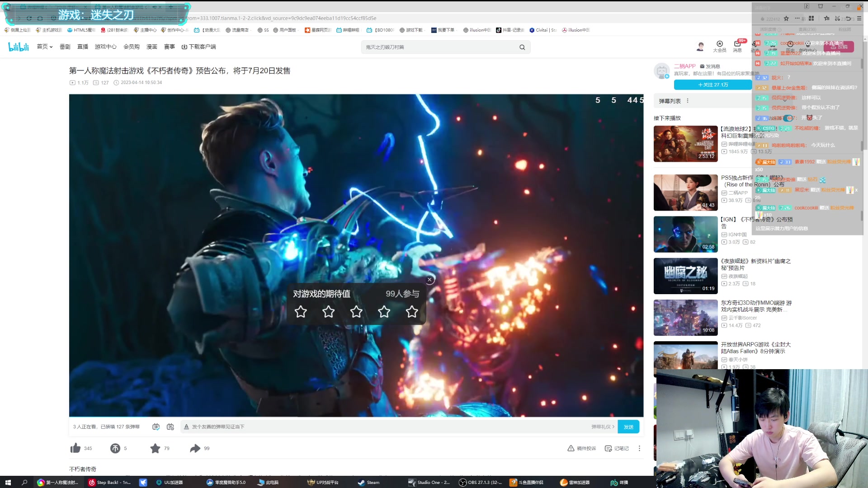The width and height of the screenshot is (868, 488).
Task: Open the 会员购 navigation item
Action: [132, 47]
